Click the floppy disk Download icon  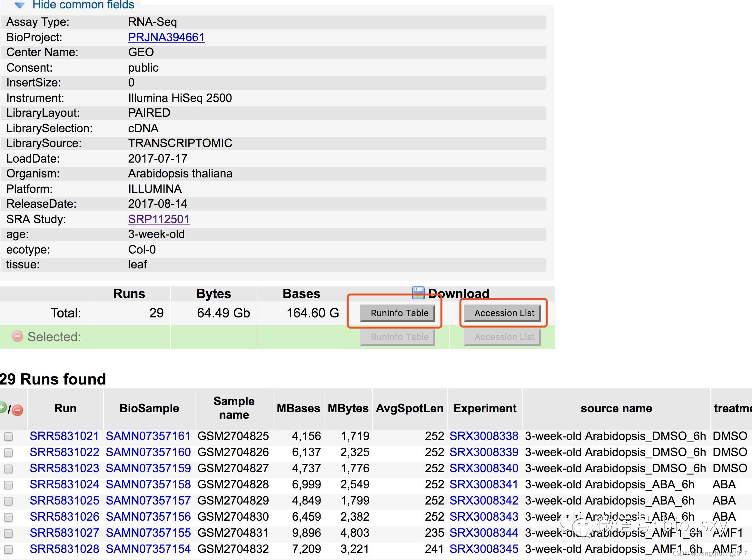(x=418, y=293)
